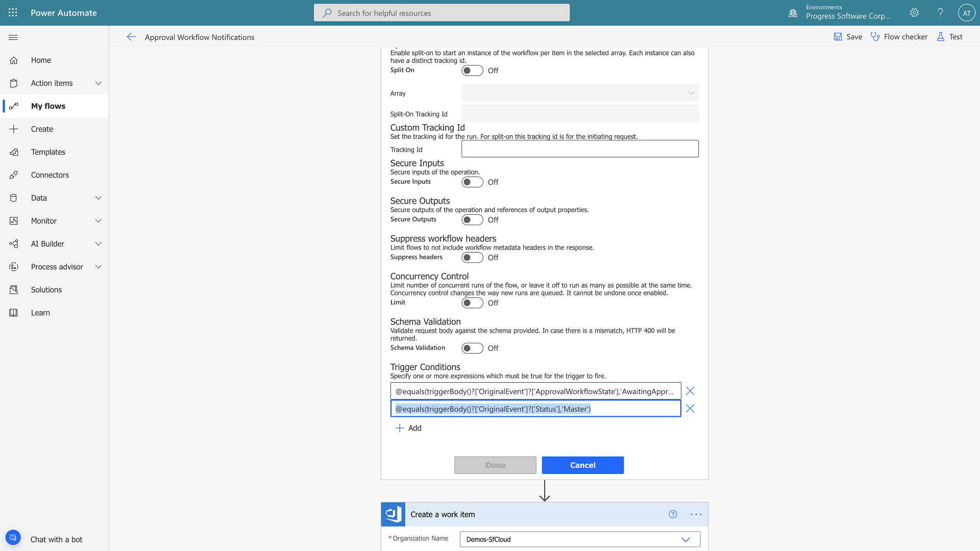Open the Organization Name dropdown

click(685, 539)
